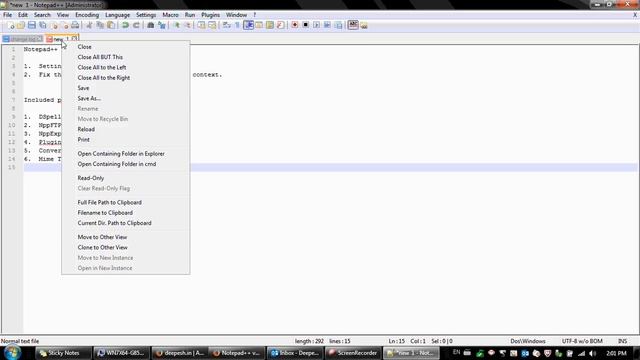Image resolution: width=640 pixels, height=360 pixels.
Task: Open the Search menu
Action: (42, 15)
